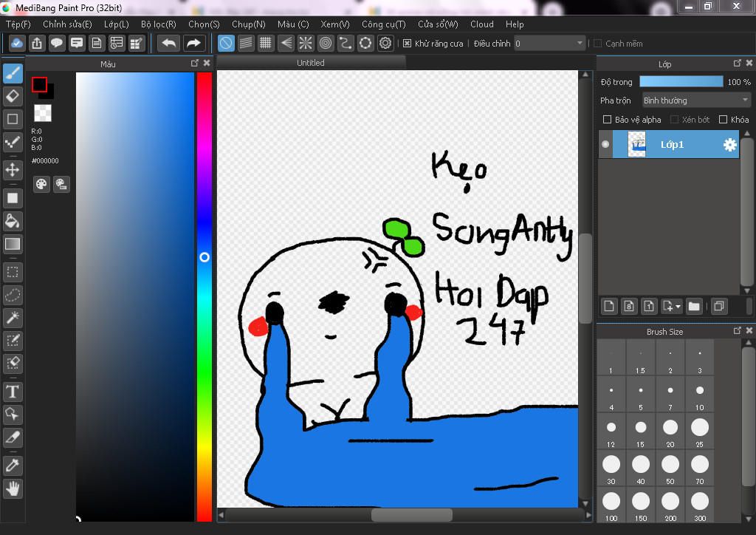Image resolution: width=756 pixels, height=535 pixels.
Task: Select the Move tool
Action: (13, 170)
